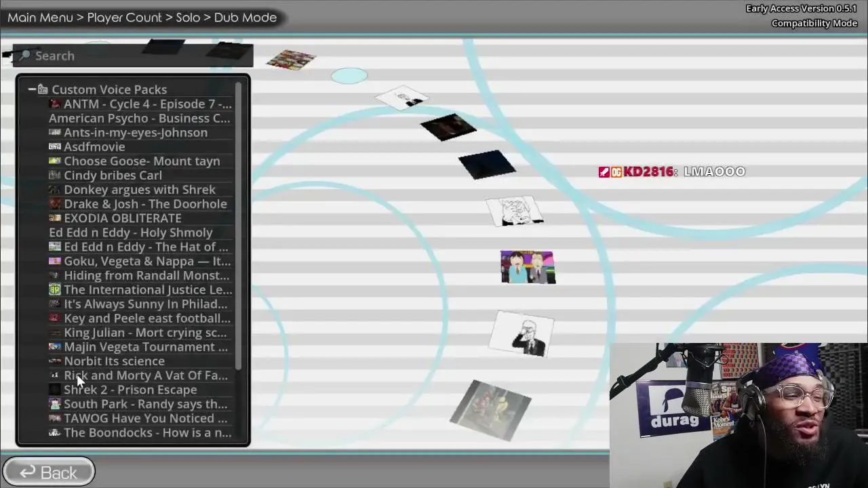Click the Choose Goose pack icon
868x488 pixels.
(x=55, y=161)
